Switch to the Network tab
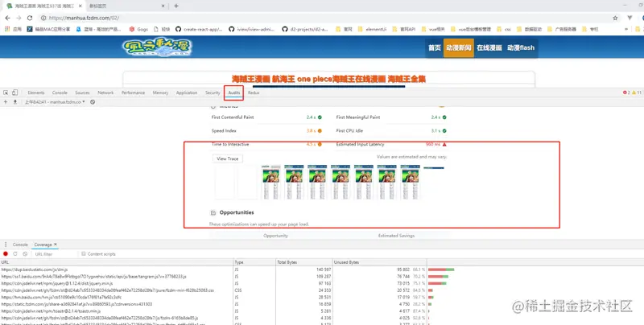Viewport: 644px width, 325px height. point(105,93)
